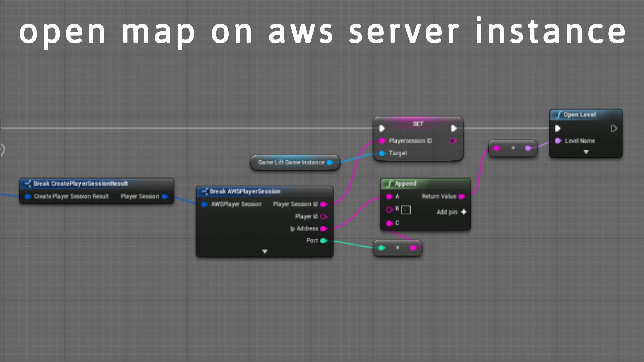Click the Level Name input pin
The width and height of the screenshot is (644, 362).
pyautogui.click(x=558, y=141)
